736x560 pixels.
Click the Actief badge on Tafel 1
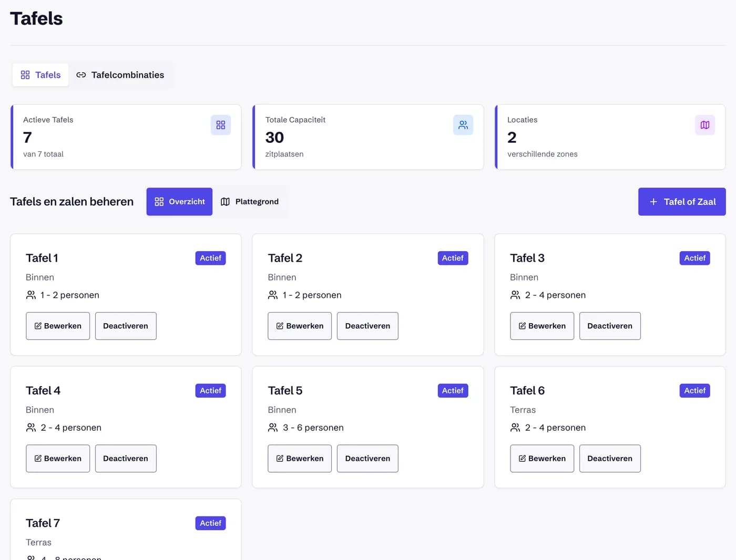(x=210, y=258)
